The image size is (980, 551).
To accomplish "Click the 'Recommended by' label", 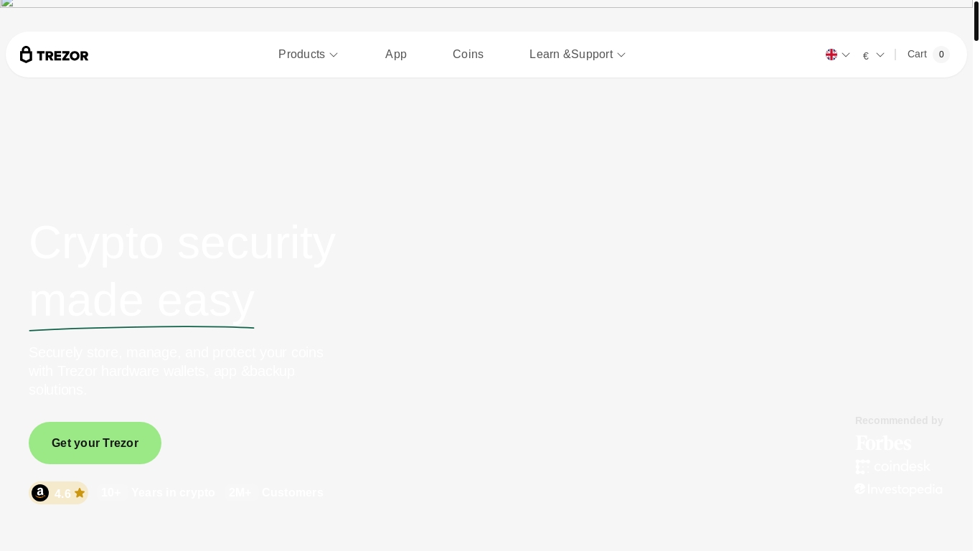I will click(x=899, y=420).
